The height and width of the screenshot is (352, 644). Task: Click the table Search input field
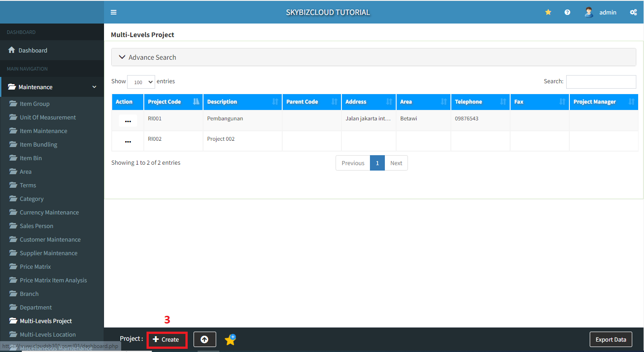coord(601,81)
